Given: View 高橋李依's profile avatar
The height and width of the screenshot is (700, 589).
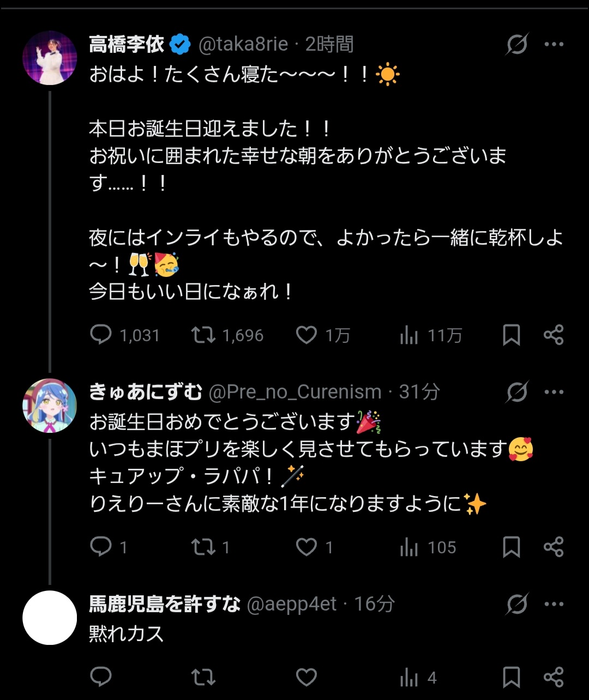Looking at the screenshot, I should 50,58.
